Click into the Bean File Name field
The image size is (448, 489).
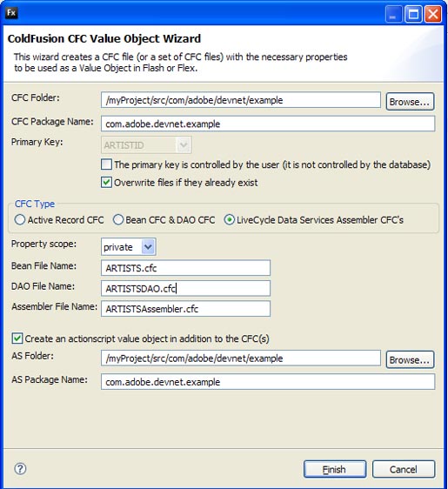coord(185,268)
